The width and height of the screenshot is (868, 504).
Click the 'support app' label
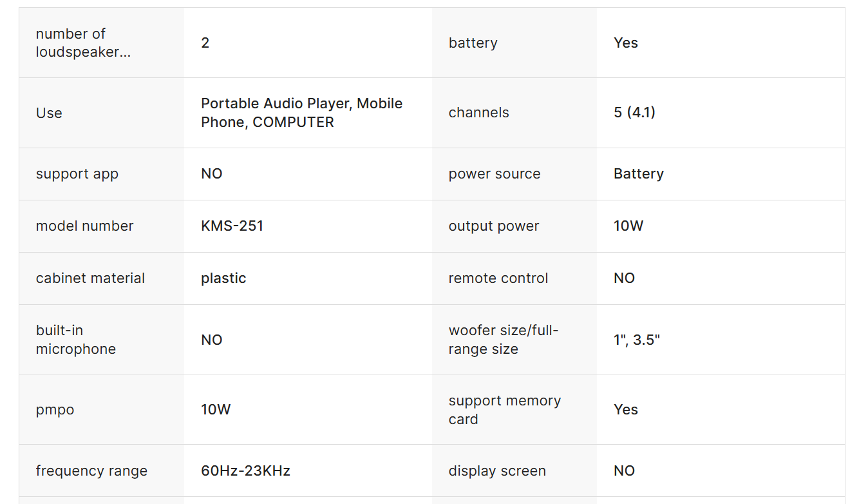77,174
